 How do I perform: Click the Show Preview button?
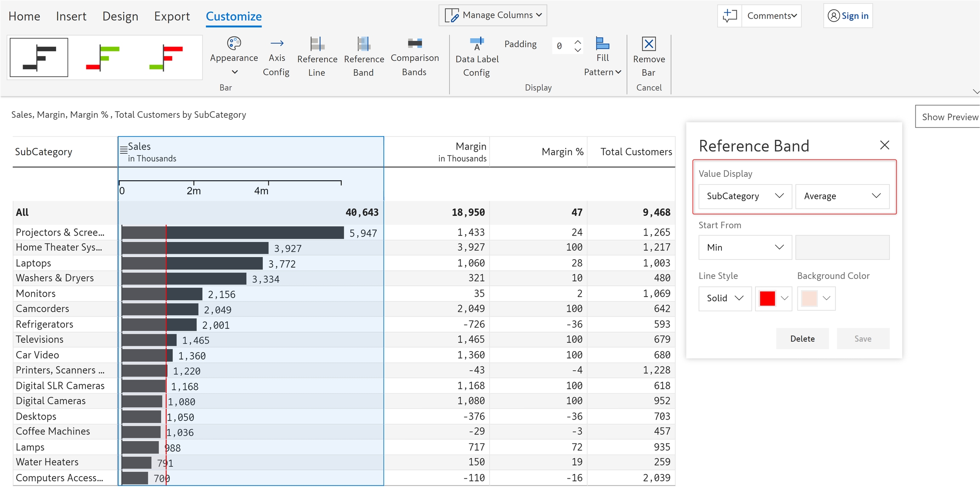point(949,117)
